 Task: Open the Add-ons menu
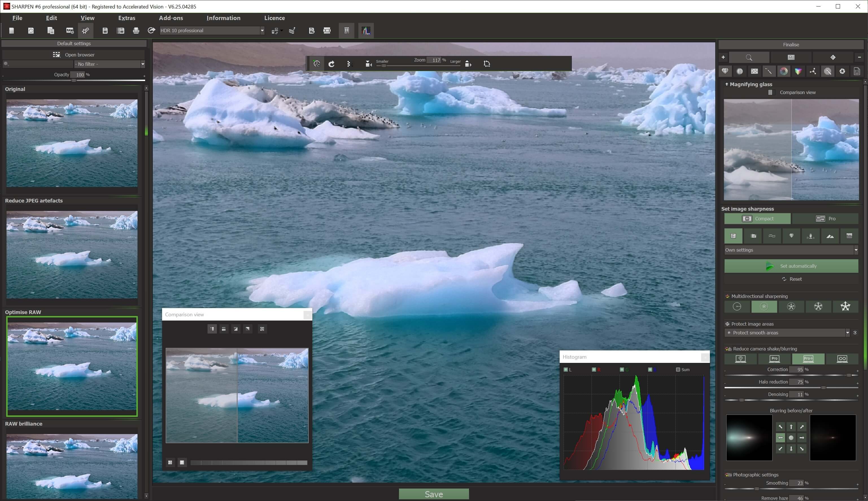point(171,18)
